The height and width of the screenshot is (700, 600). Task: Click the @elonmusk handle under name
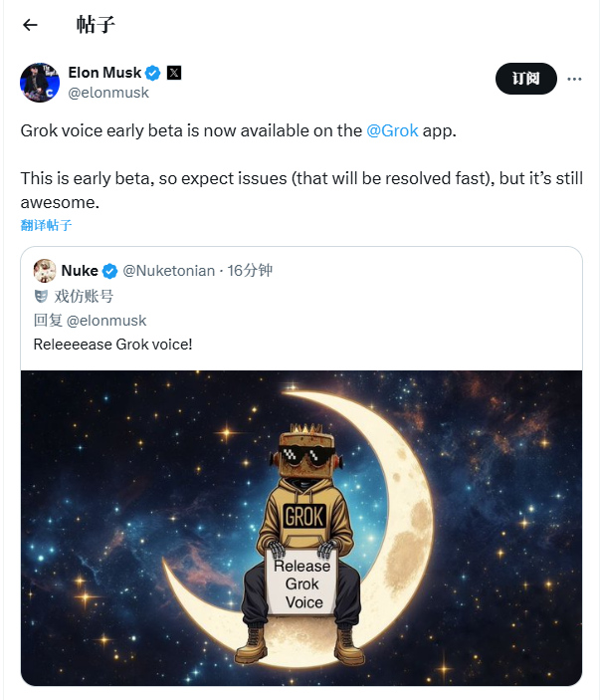pos(108,93)
